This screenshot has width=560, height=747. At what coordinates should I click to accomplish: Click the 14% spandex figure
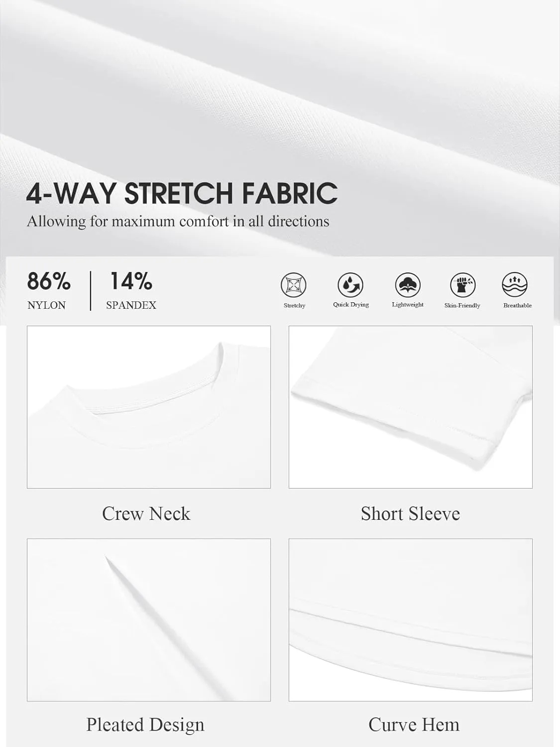(131, 281)
